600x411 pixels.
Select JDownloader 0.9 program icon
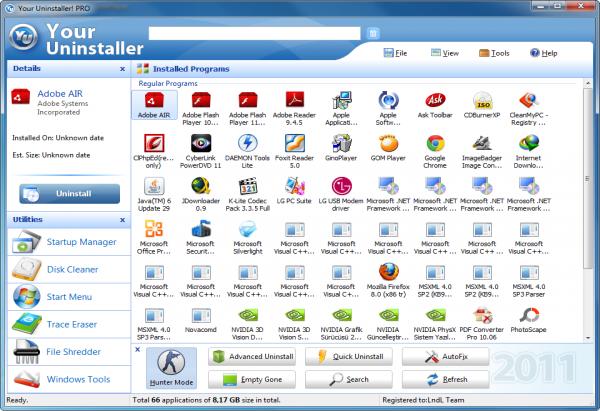pos(201,194)
